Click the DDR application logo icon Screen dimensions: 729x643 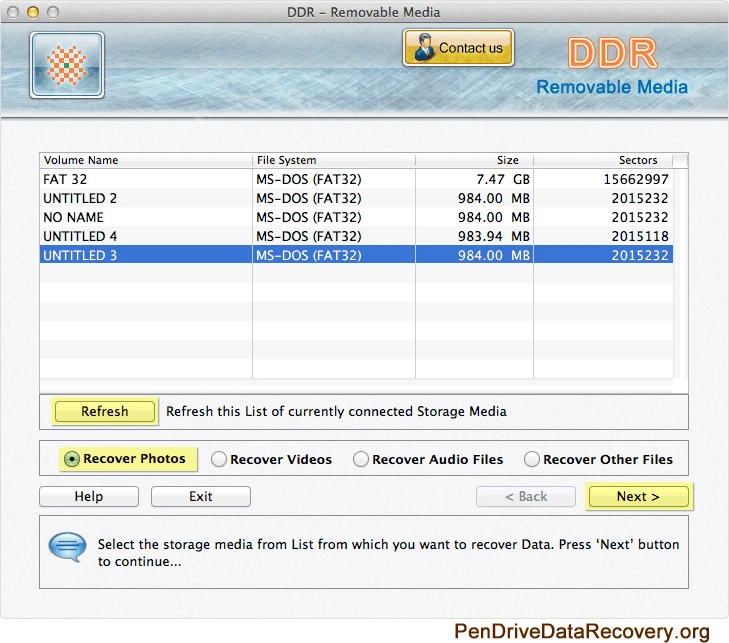67,65
